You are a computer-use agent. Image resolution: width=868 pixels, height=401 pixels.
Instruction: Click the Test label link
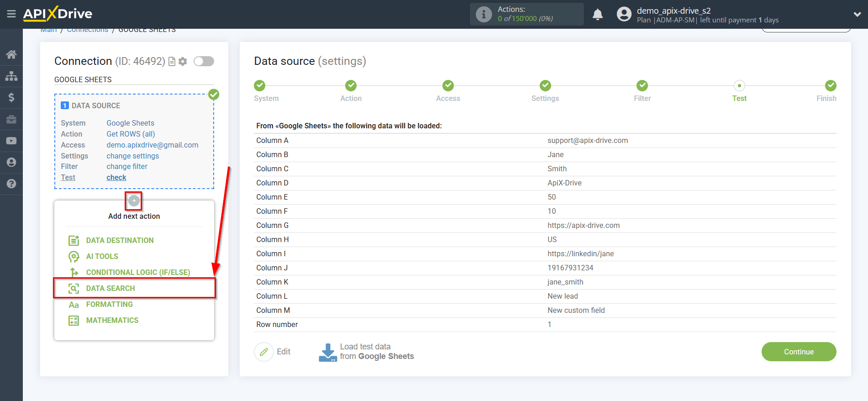click(x=68, y=178)
